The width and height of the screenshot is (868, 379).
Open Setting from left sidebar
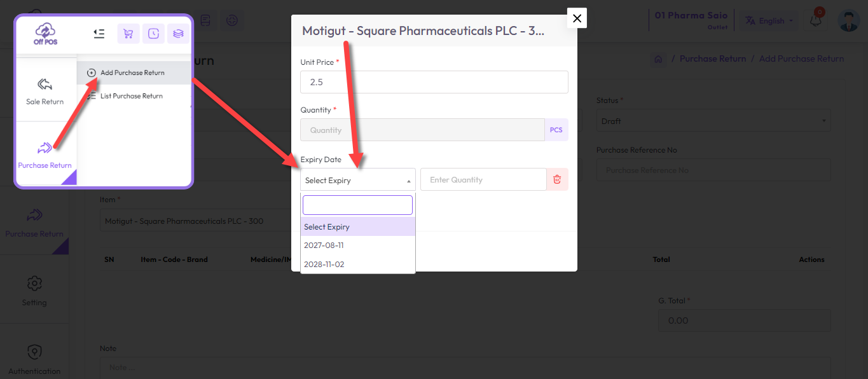tap(34, 289)
